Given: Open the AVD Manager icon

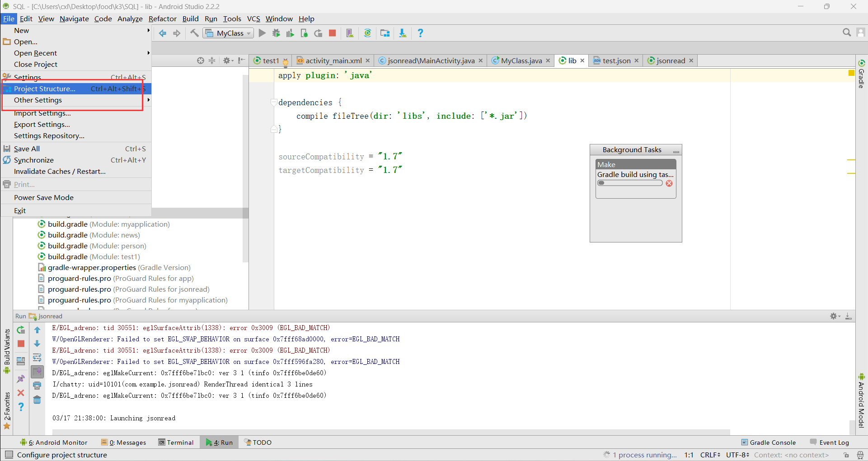Looking at the screenshot, I should click(350, 33).
